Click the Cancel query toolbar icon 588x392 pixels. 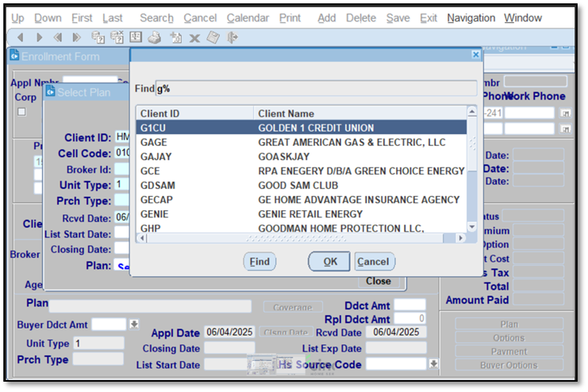click(117, 37)
